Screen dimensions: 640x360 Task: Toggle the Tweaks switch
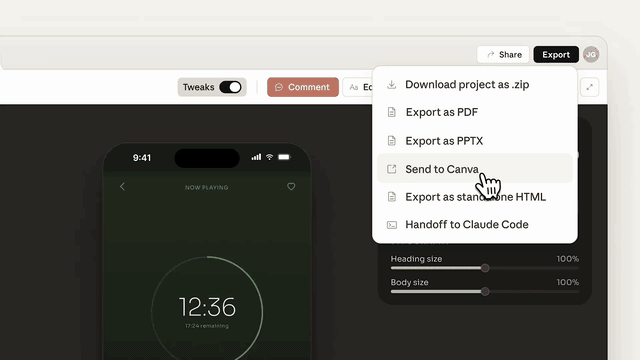coord(231,87)
